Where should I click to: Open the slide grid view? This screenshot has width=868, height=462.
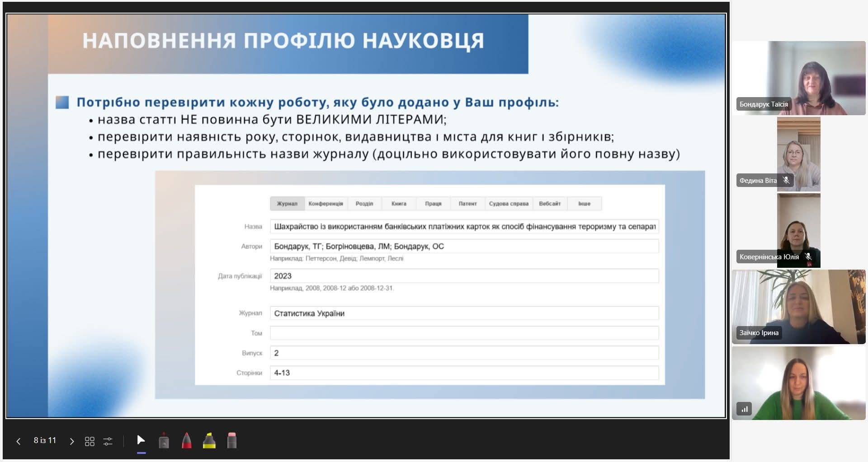point(90,441)
